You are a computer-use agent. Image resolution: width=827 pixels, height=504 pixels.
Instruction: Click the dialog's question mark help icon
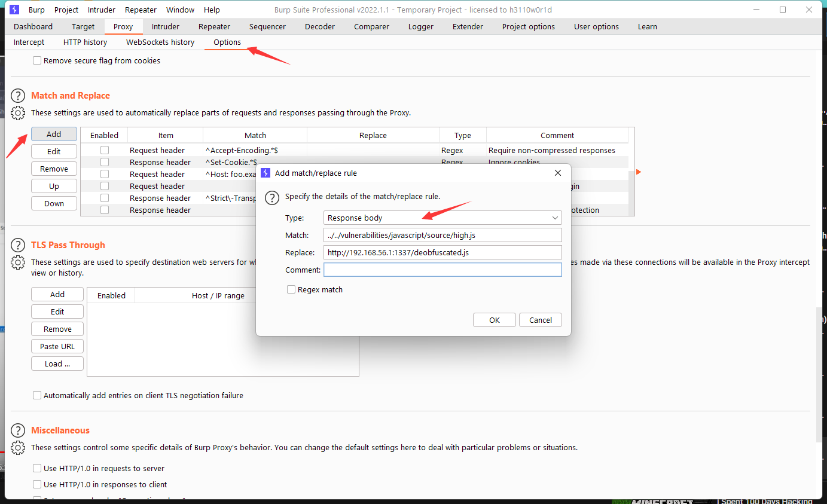tap(271, 198)
